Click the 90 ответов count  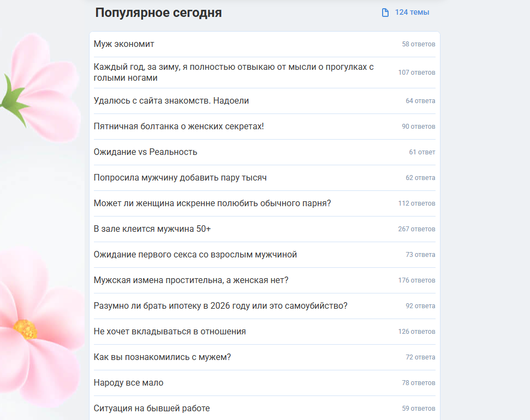coord(419,127)
